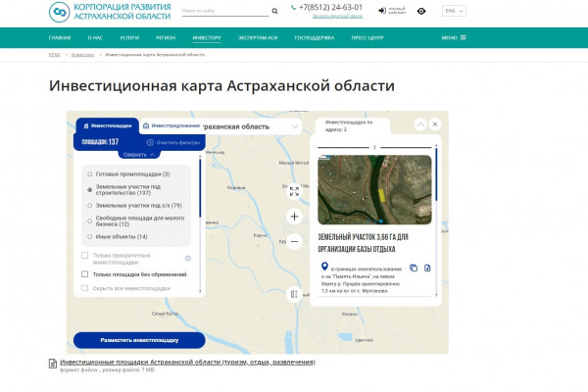Click the callback request link
Screen dimensions: 588x392
[337, 16]
